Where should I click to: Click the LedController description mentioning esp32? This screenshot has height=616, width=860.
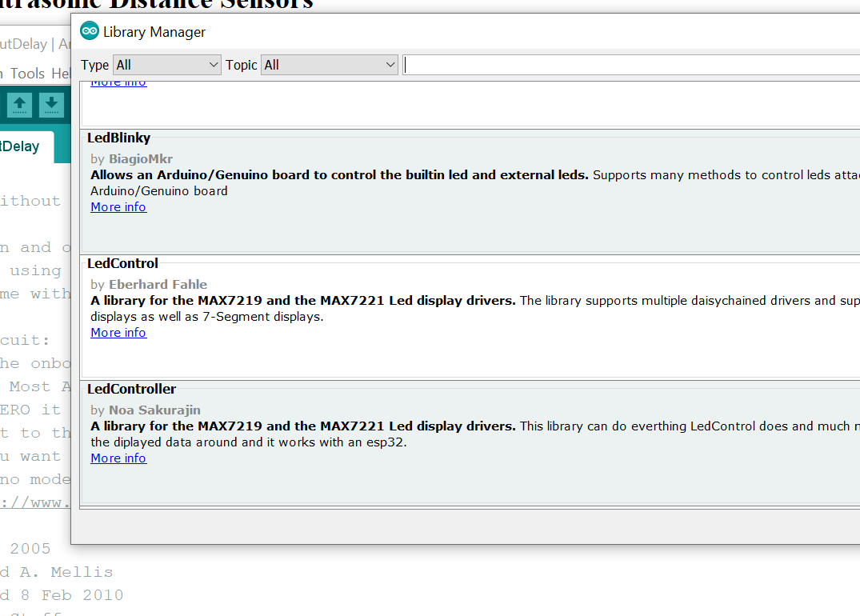coord(475,434)
